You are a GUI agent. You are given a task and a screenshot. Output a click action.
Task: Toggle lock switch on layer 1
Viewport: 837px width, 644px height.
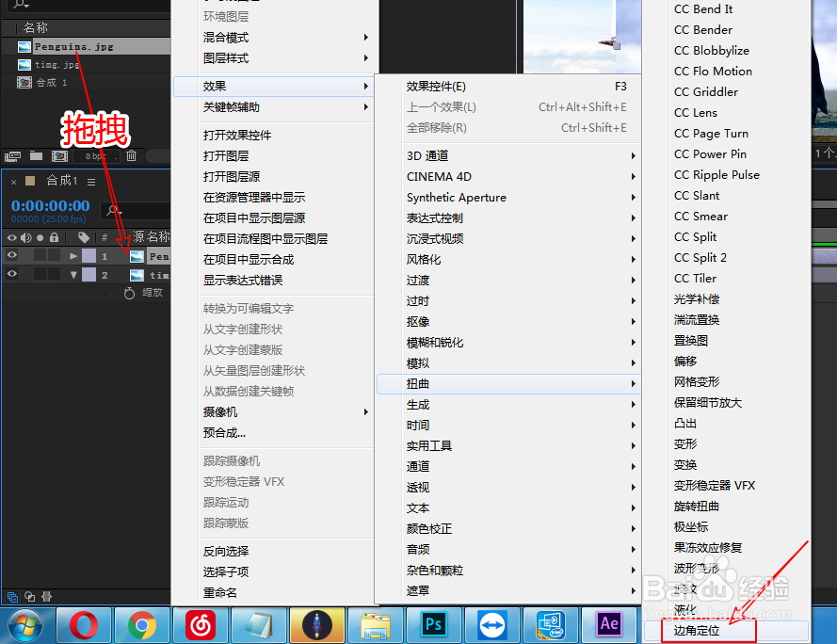(x=54, y=255)
